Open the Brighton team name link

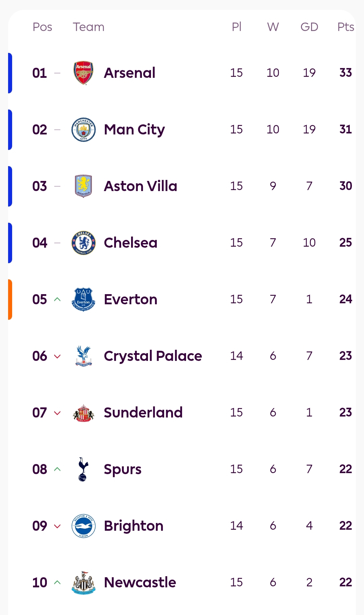133,526
